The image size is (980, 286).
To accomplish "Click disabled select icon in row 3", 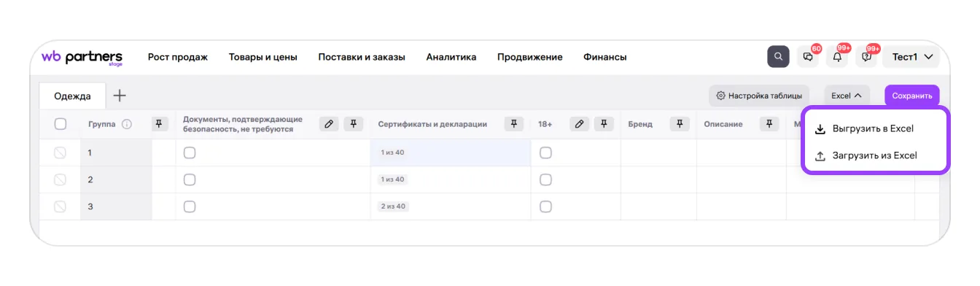I will [61, 206].
